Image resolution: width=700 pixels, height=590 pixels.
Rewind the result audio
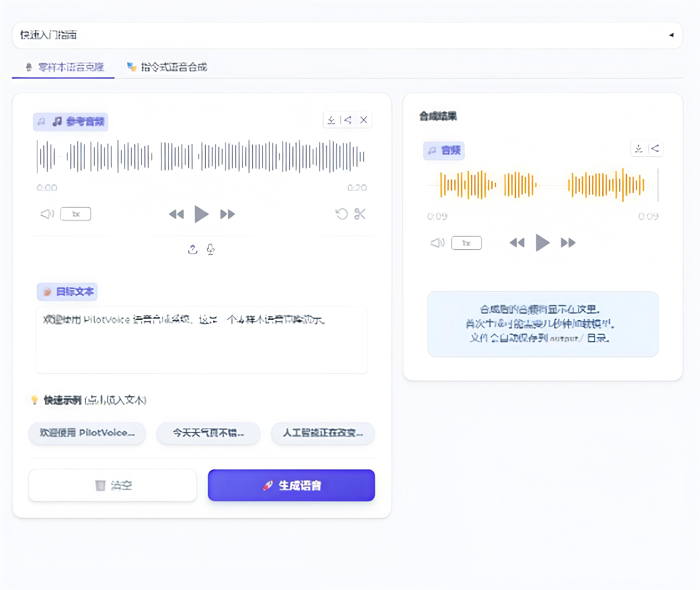(x=517, y=243)
